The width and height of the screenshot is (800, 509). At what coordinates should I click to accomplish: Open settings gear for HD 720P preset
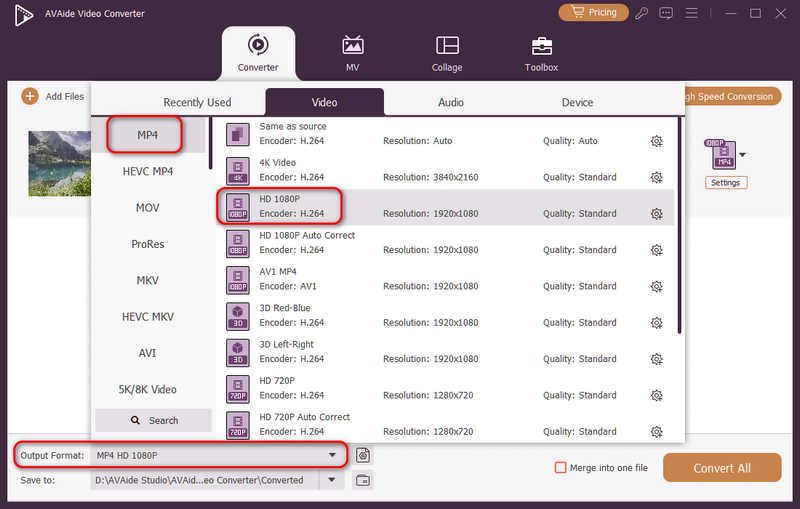657,395
